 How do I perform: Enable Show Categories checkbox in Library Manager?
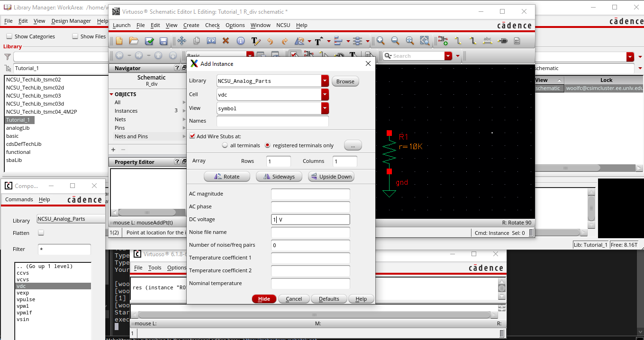[x=9, y=36]
